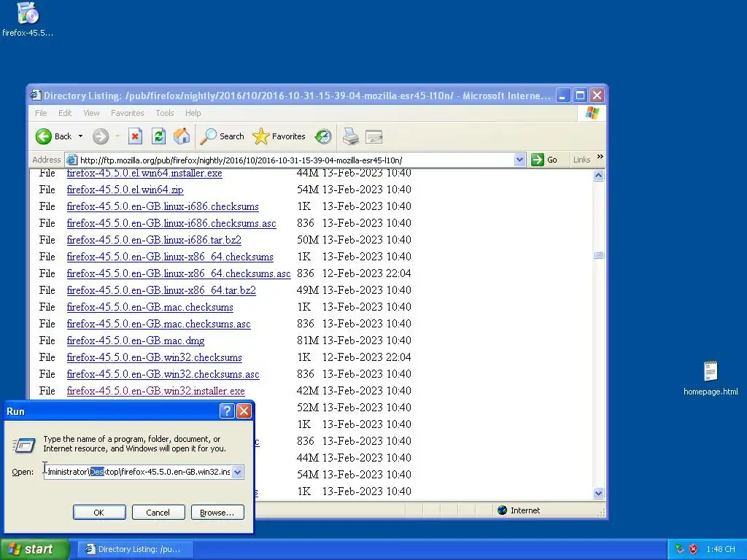Download firefox-45.5.0.en-GB.mac.dmg

coord(135,341)
